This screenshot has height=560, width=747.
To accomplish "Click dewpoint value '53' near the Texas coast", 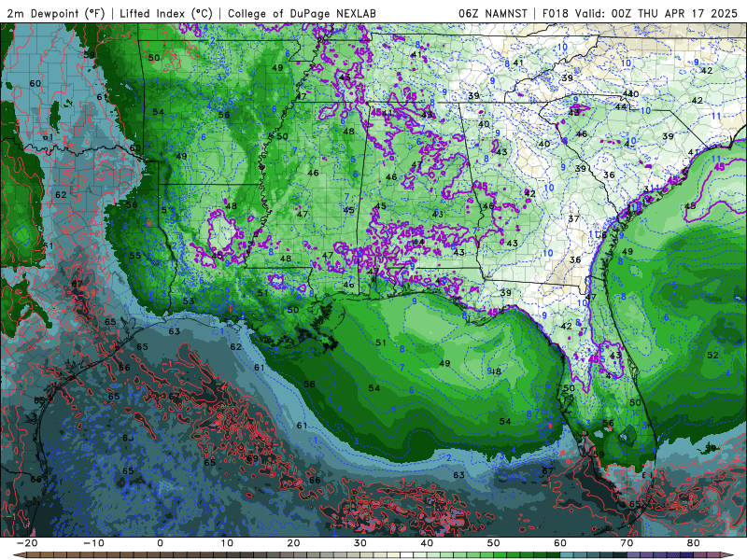I will coord(189,301).
